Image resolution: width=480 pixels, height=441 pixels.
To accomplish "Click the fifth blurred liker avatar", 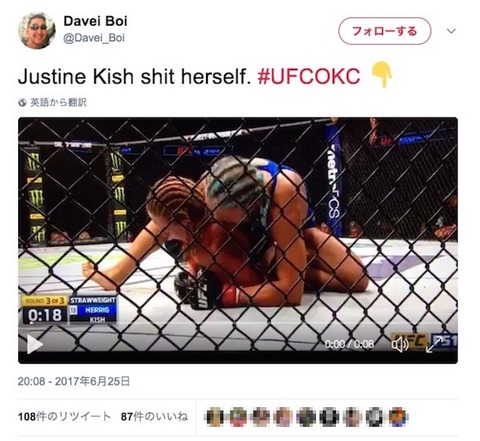I will (x=306, y=417).
